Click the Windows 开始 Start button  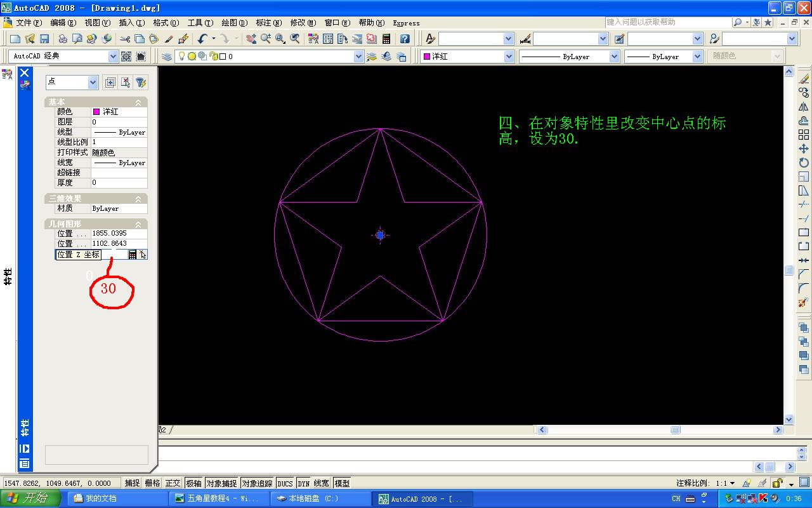point(30,498)
